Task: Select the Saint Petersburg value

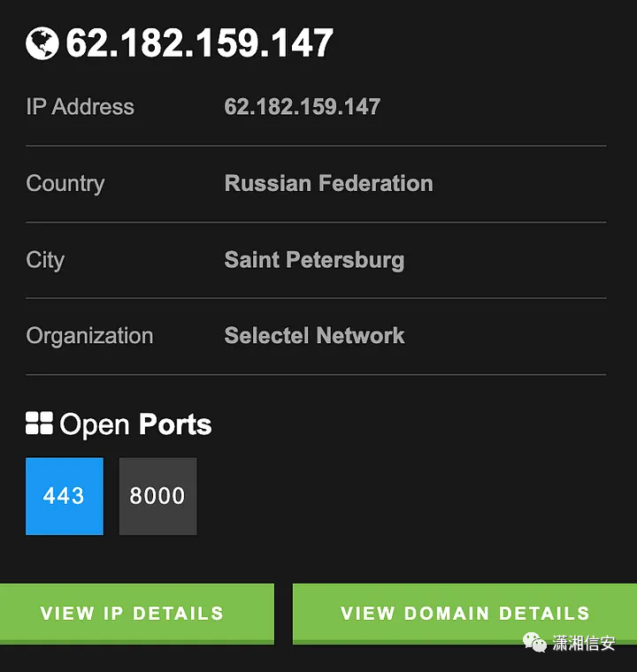Action: pyautogui.click(x=314, y=260)
